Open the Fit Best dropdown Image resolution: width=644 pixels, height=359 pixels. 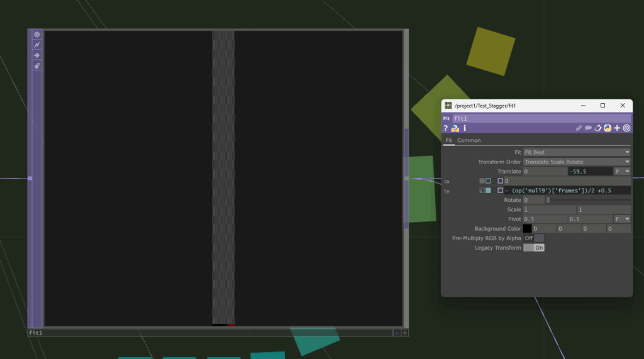[577, 152]
